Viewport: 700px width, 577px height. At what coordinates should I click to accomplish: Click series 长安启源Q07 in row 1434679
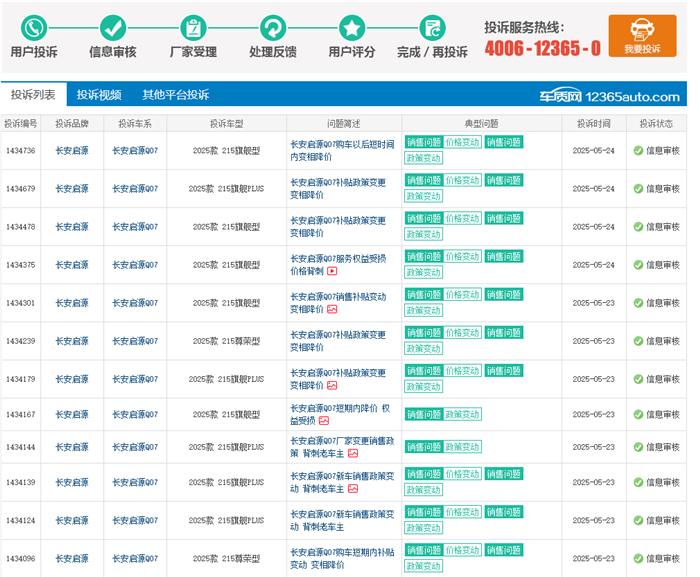tap(135, 189)
